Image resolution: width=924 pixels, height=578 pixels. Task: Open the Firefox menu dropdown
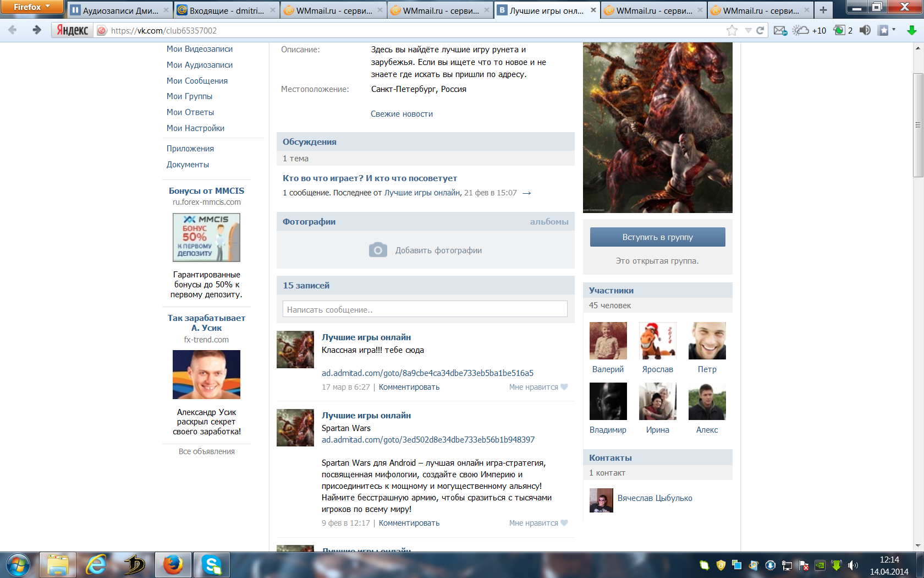31,7
